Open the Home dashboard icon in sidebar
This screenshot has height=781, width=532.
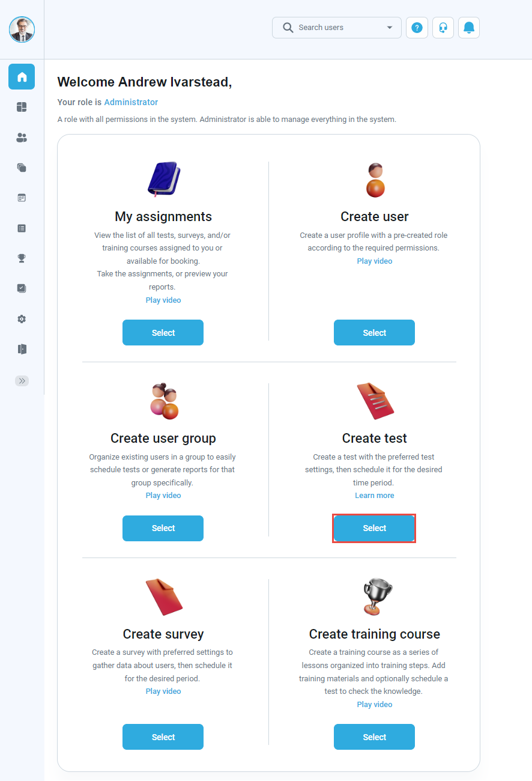click(x=22, y=76)
